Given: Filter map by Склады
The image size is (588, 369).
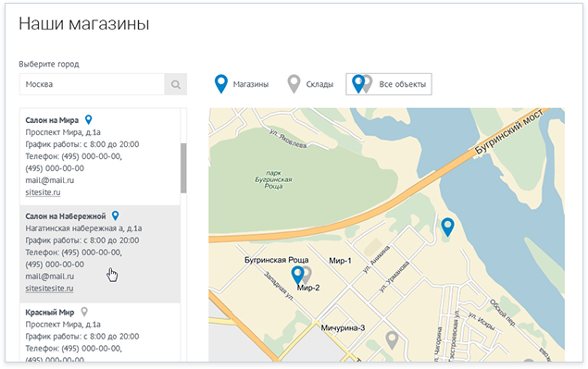Looking at the screenshot, I should (310, 84).
